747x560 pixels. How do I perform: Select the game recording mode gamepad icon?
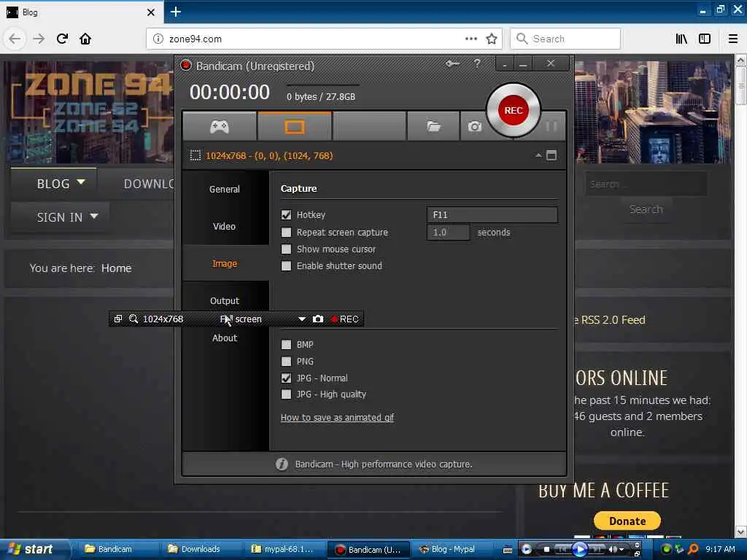(x=219, y=127)
